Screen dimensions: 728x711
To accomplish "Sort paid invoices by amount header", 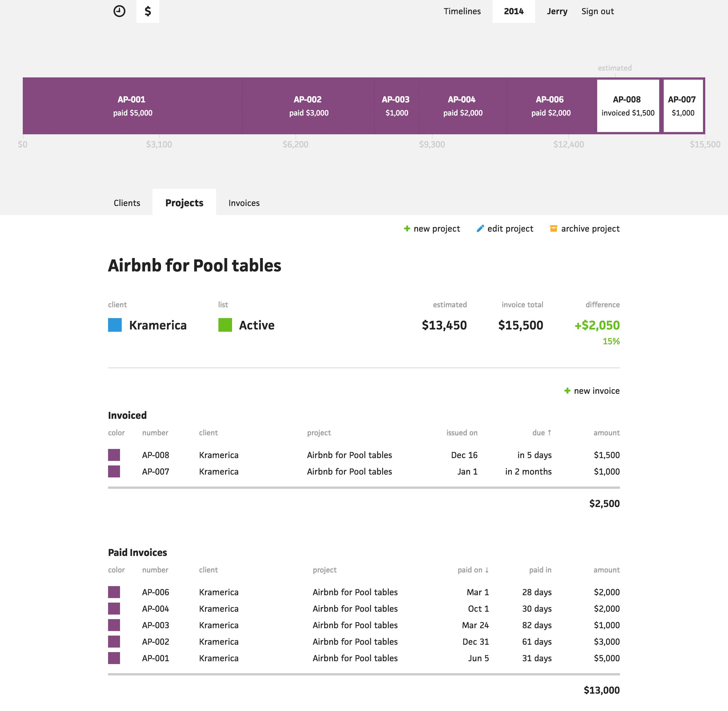I will (x=606, y=570).
